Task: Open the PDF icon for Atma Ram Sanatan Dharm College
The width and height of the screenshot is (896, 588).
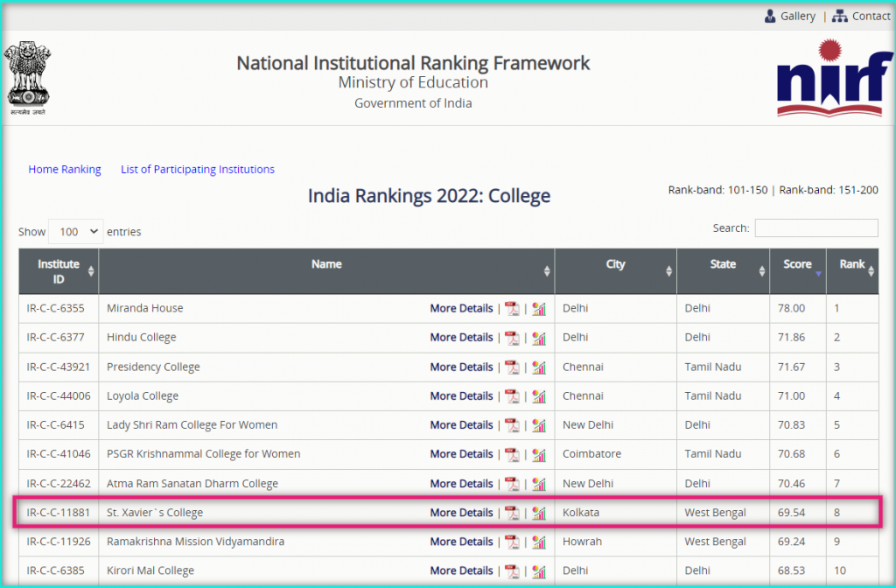Action: click(512, 483)
